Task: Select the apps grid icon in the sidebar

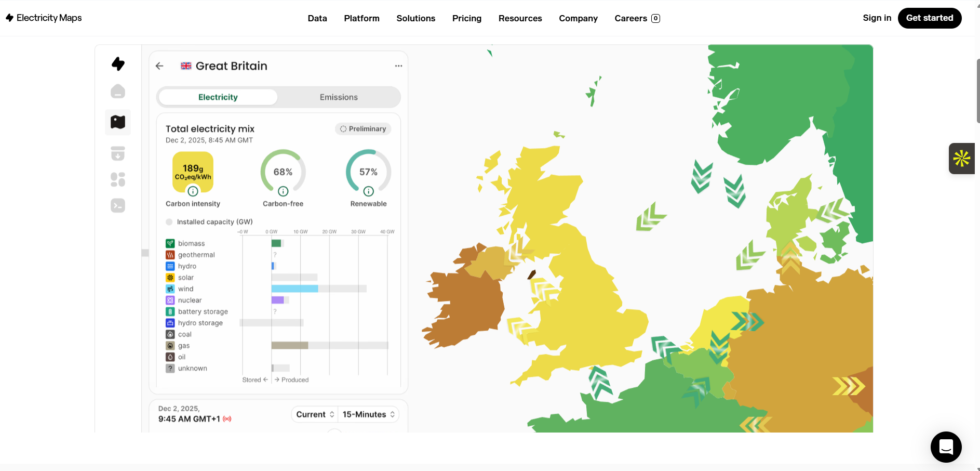Action: [x=118, y=179]
